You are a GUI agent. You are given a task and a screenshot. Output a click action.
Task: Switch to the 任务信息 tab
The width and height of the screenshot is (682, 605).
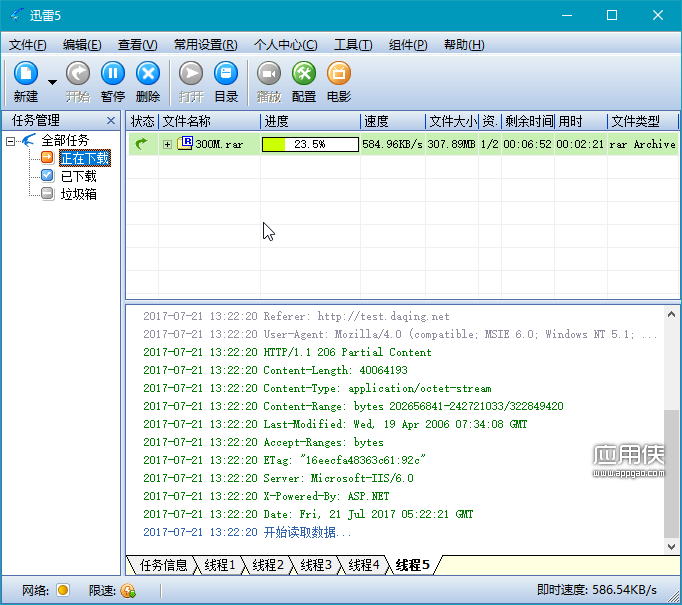163,565
